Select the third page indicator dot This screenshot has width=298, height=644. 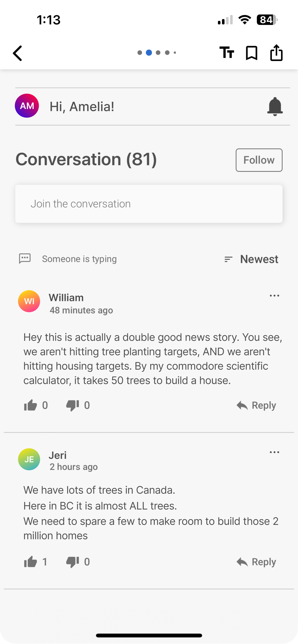click(x=158, y=52)
